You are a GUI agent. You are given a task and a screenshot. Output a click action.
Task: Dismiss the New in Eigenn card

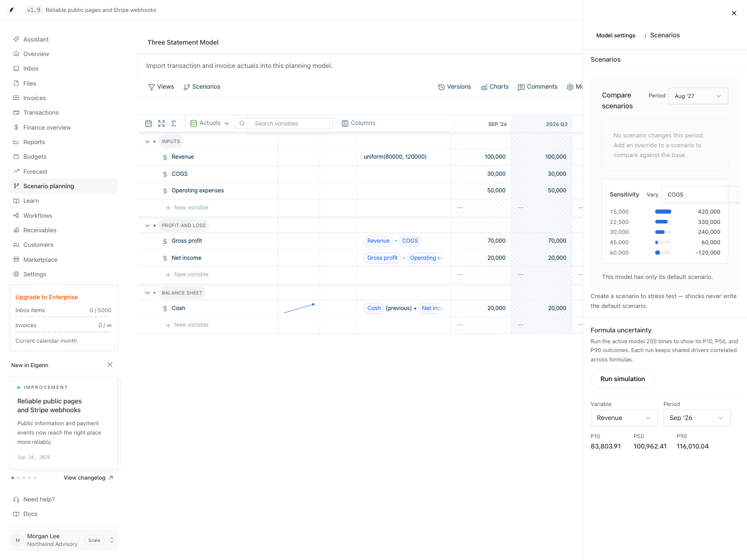[110, 365]
